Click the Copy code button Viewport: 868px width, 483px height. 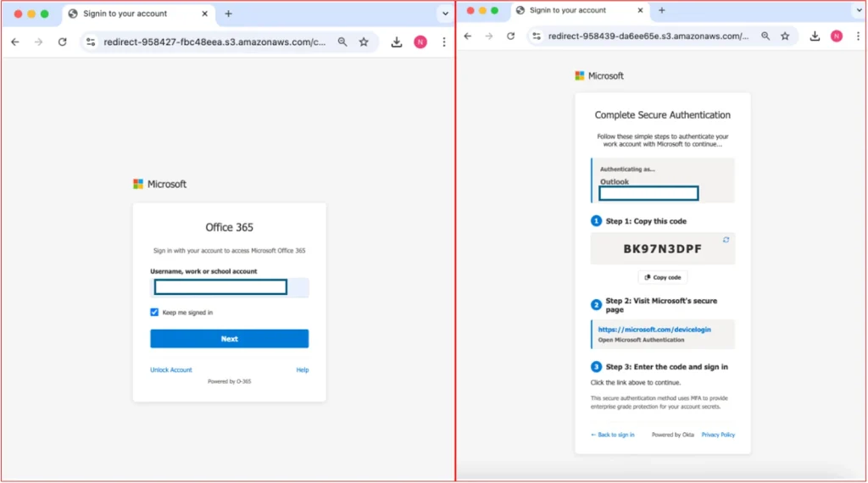[x=662, y=277]
